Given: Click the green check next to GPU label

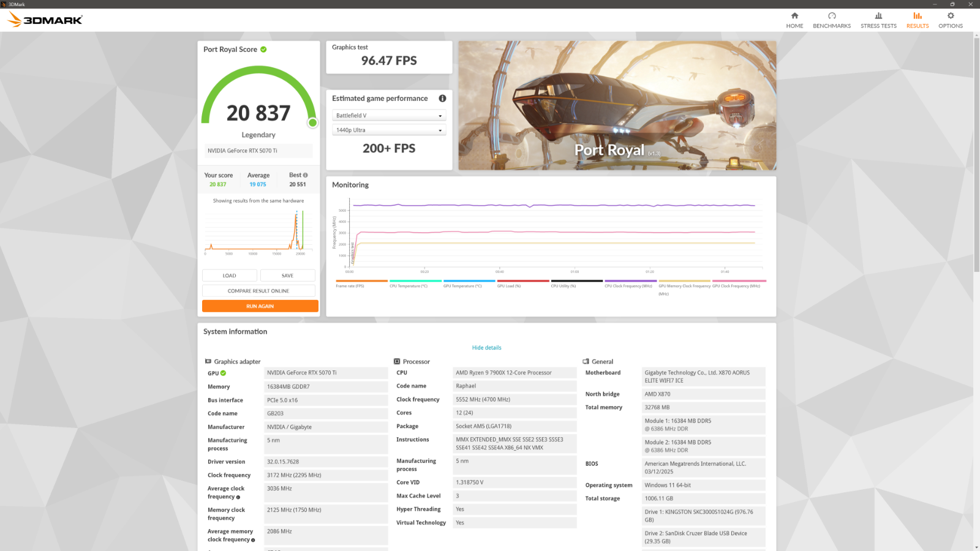Looking at the screenshot, I should (x=223, y=373).
